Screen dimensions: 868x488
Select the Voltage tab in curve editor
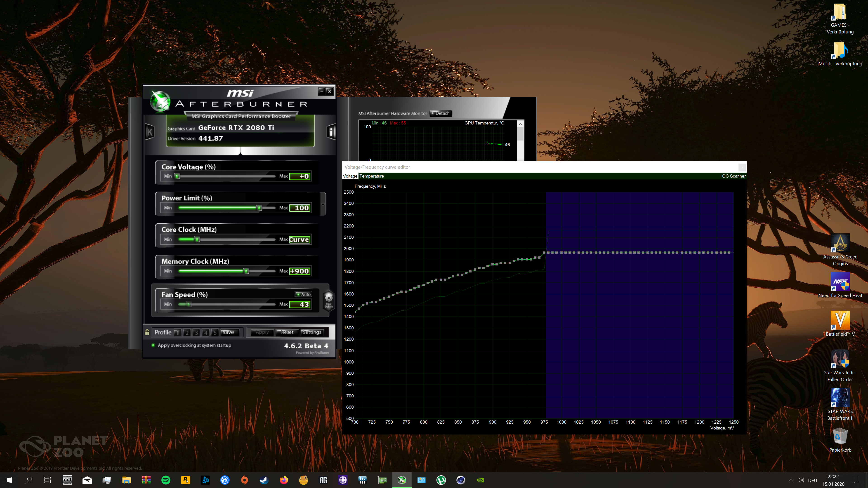350,176
